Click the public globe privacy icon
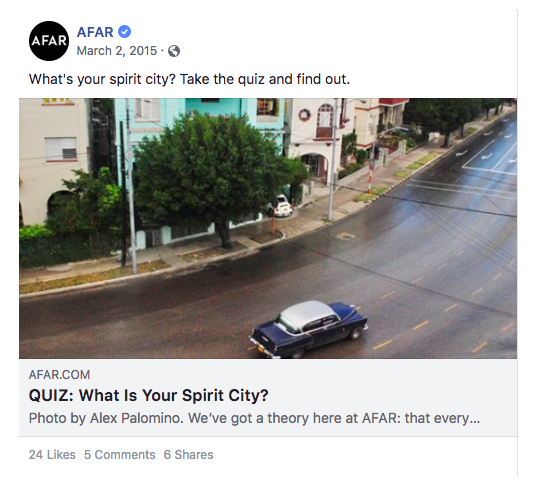Viewport: 556px width, 485px height. (174, 51)
